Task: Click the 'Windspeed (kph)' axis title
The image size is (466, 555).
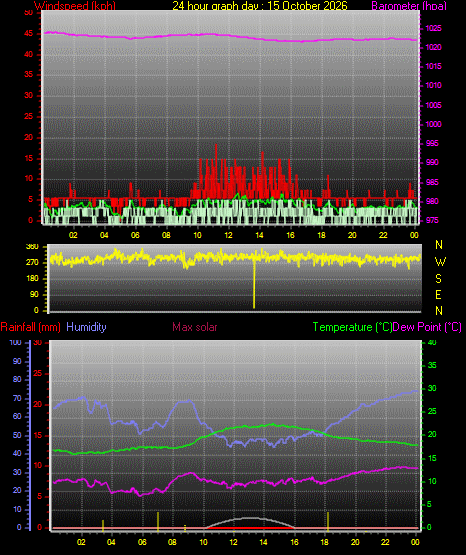Action: 75,6
